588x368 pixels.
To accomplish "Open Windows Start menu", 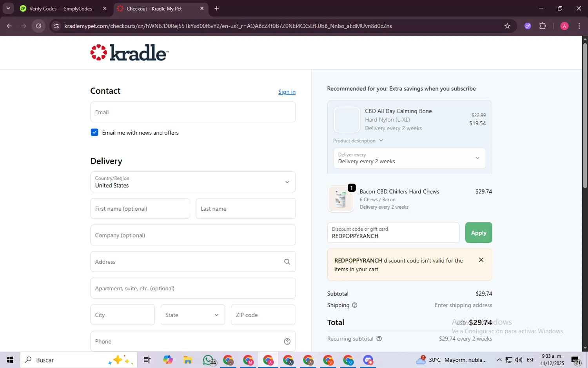I will [x=10, y=360].
